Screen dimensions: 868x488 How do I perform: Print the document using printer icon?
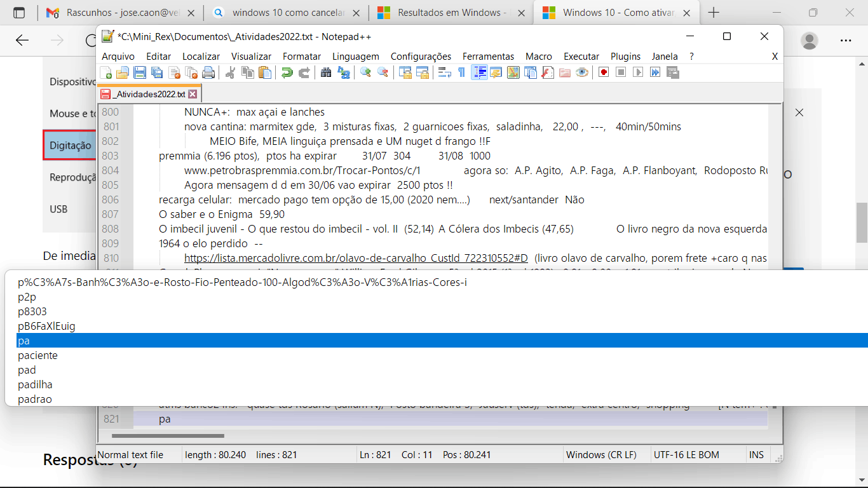point(208,72)
